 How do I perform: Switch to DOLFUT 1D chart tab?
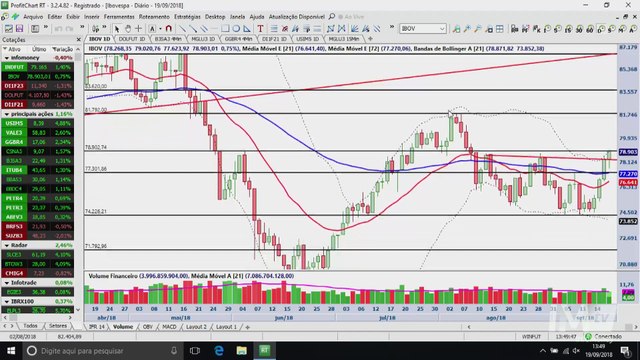pos(131,39)
